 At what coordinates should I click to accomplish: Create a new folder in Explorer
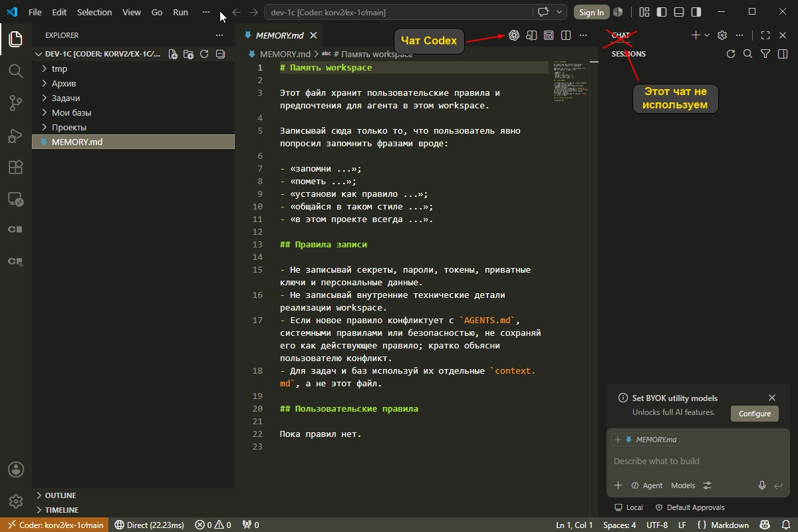(188, 54)
